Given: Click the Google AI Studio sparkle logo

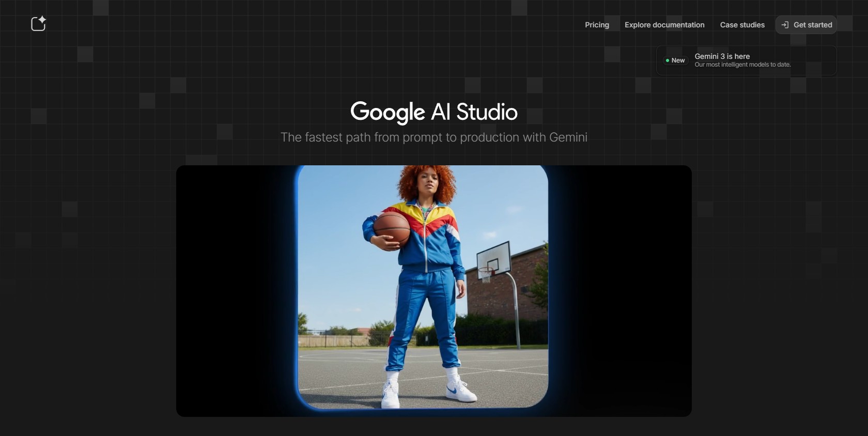Looking at the screenshot, I should pyautogui.click(x=39, y=24).
